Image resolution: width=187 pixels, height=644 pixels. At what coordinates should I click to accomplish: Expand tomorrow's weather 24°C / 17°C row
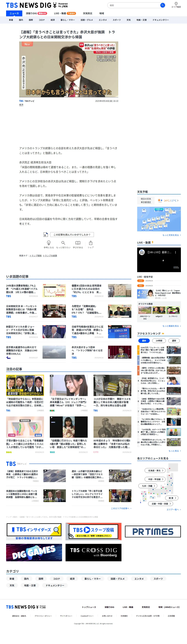159,200
